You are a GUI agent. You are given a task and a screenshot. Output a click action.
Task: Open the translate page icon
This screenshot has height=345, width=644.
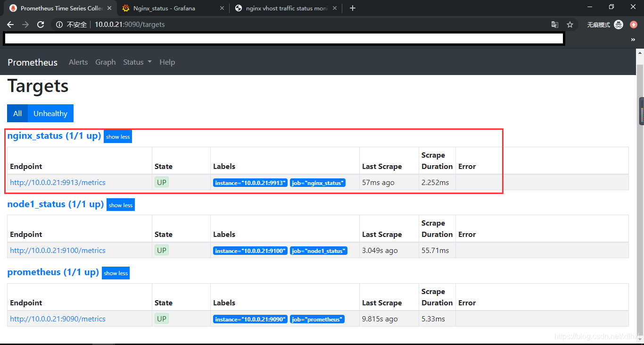(555, 25)
